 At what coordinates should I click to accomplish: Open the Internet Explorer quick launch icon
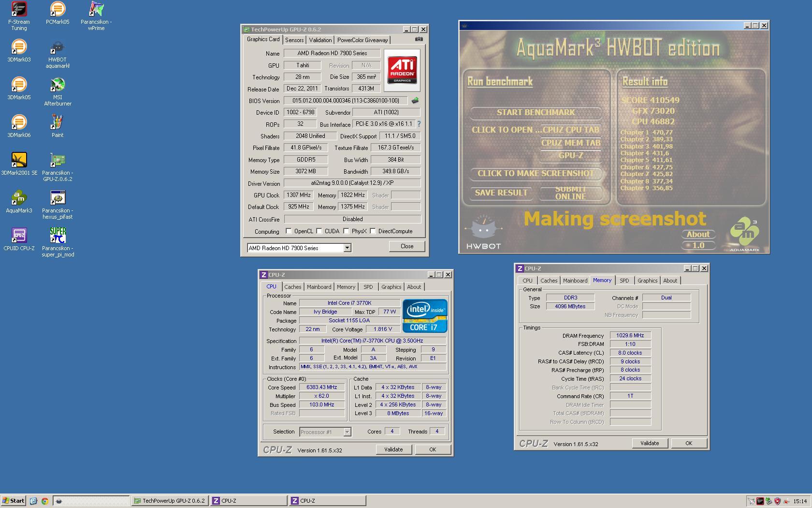point(33,501)
